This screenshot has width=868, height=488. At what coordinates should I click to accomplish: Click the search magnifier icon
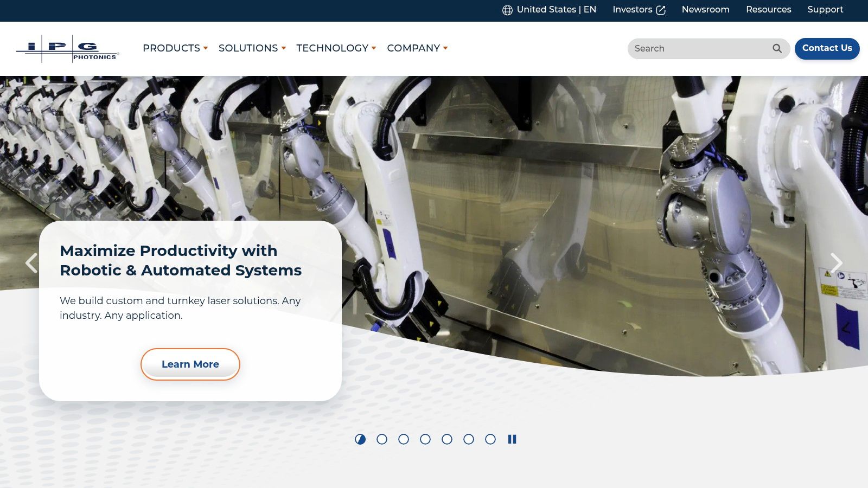click(777, 48)
